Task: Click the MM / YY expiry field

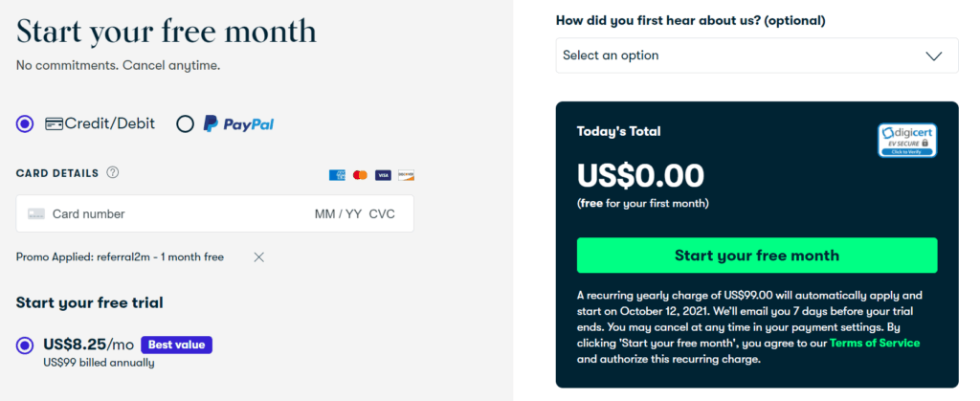Action: (x=338, y=213)
